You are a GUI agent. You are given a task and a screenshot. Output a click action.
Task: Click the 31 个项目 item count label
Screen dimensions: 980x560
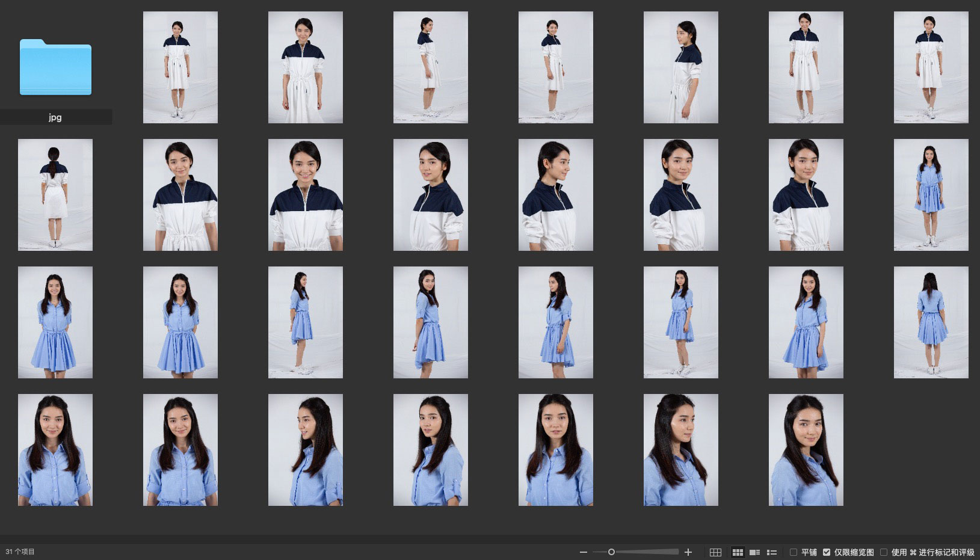(20, 552)
